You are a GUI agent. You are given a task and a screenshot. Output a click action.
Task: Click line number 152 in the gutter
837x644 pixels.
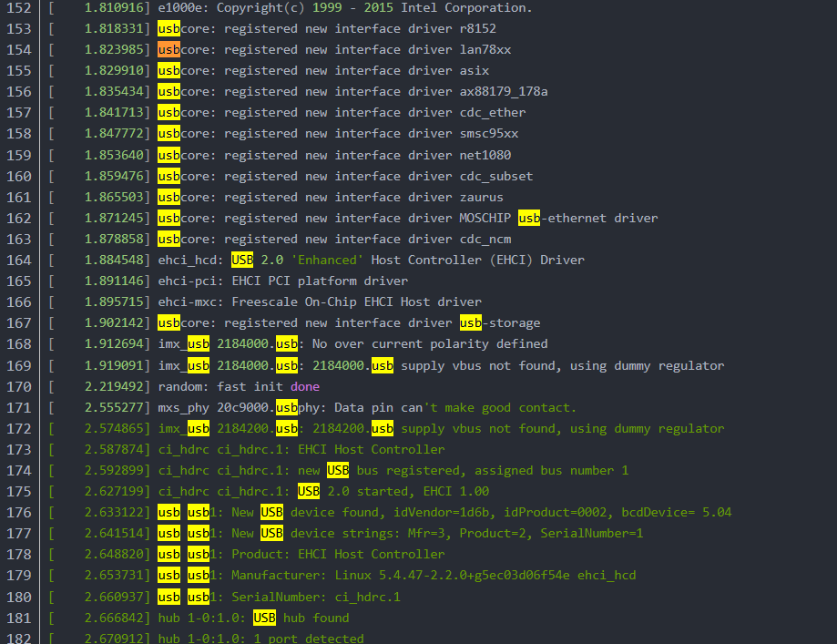point(19,8)
